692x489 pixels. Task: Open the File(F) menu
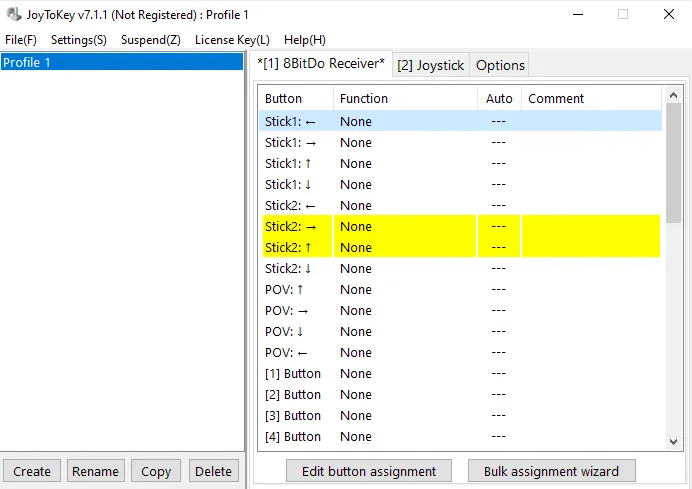(x=21, y=40)
